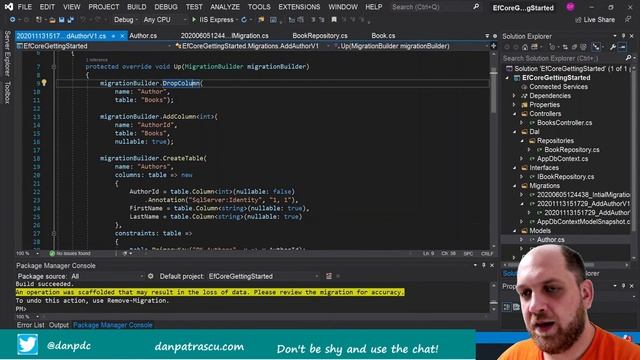
Task: Expand the Dependencies node
Action: click(x=514, y=96)
